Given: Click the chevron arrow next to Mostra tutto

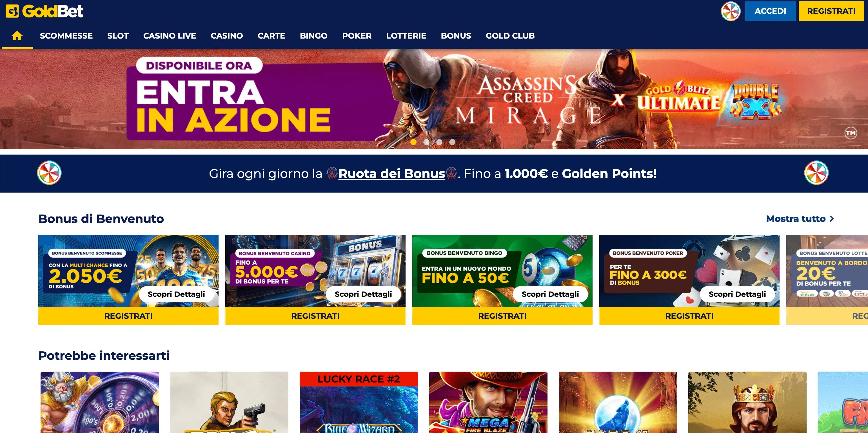Looking at the screenshot, I should [832, 219].
